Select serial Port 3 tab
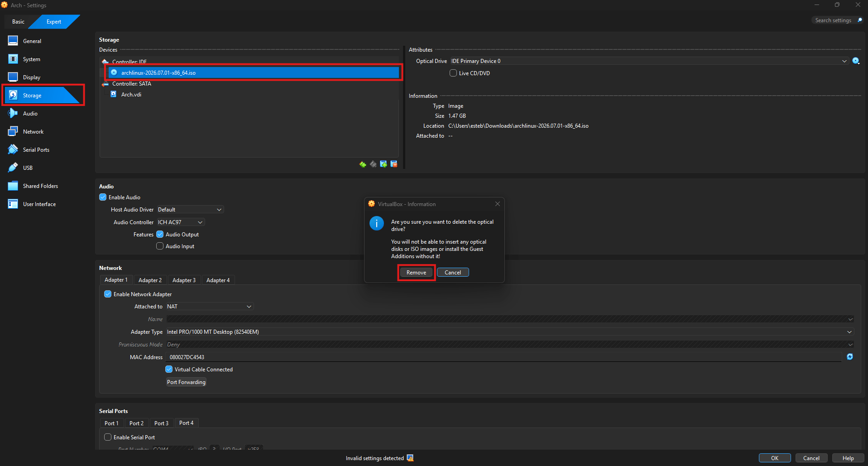 [161, 423]
